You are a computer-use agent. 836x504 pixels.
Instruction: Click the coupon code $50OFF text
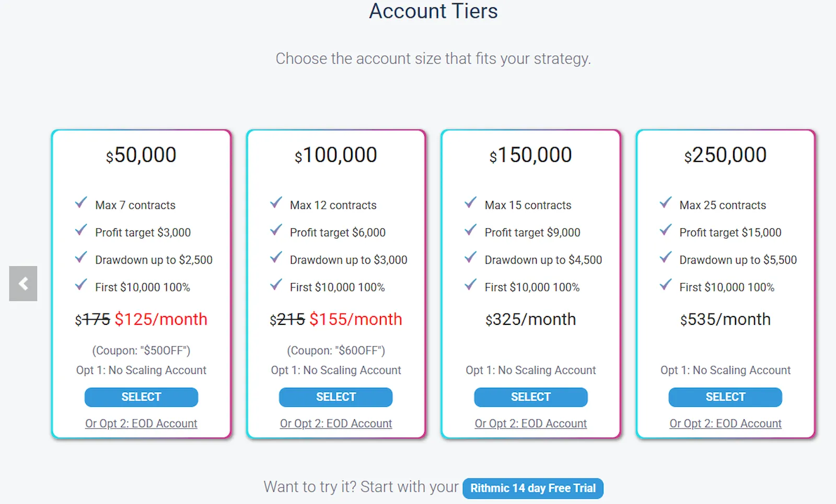point(141,350)
